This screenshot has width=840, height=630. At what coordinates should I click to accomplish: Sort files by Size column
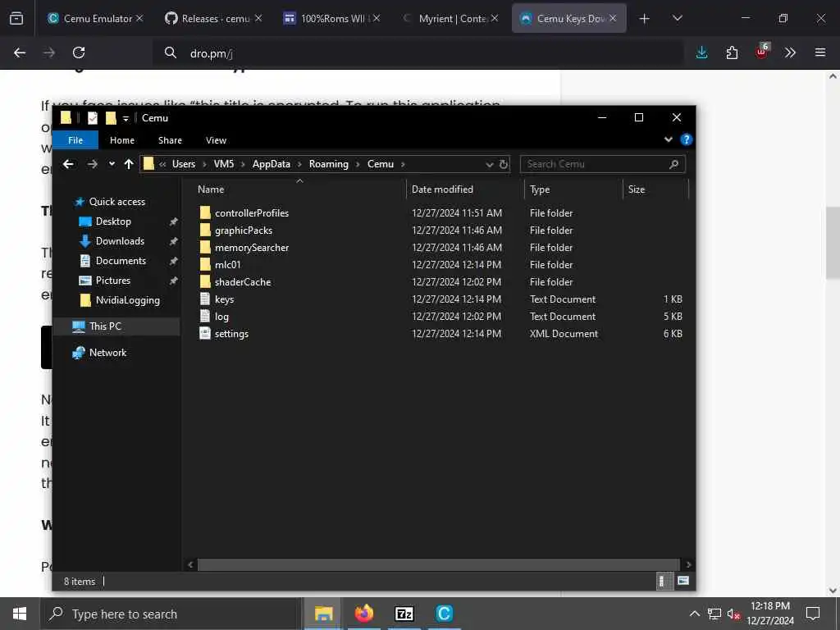click(637, 189)
